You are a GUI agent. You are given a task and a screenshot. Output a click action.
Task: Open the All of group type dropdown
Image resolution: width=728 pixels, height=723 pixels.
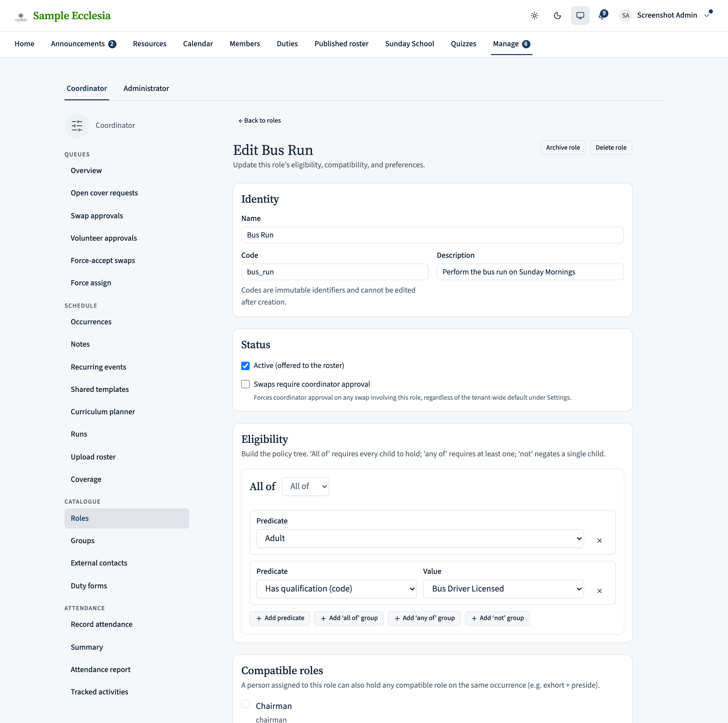(305, 487)
